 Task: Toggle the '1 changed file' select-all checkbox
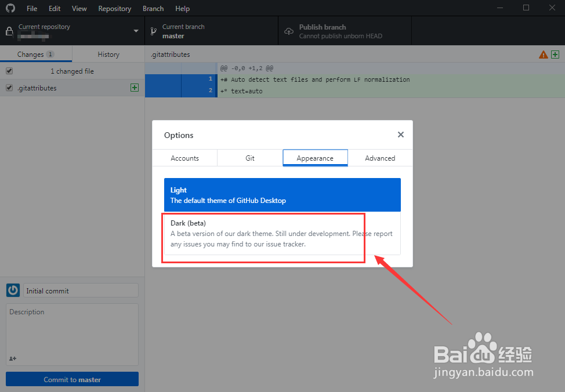9,71
